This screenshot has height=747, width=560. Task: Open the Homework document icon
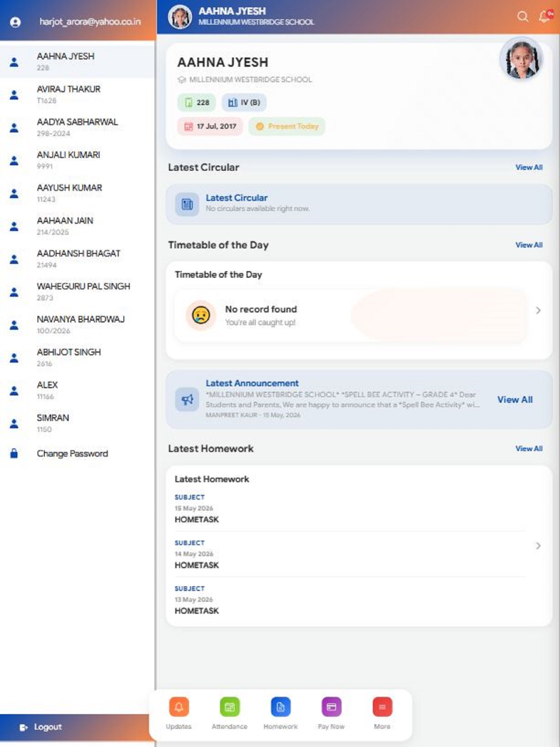pos(281,707)
